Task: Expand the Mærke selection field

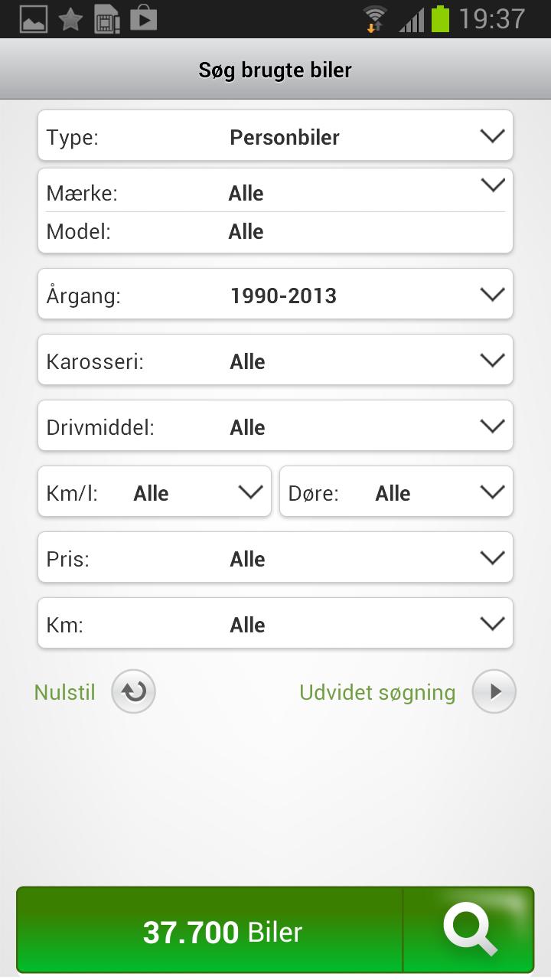Action: [275, 192]
